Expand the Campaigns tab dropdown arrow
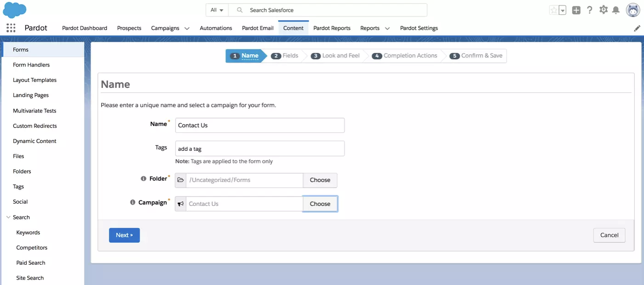This screenshot has width=644, height=285. click(187, 28)
